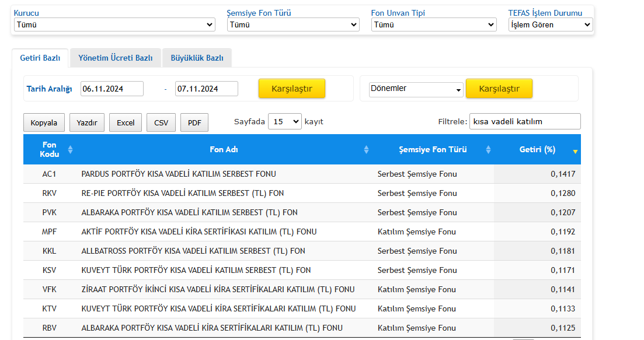Select RE-PIE PORTFÖY KISA VADELİ KATILIM fund name
The width and height of the screenshot is (644, 340).
183,193
